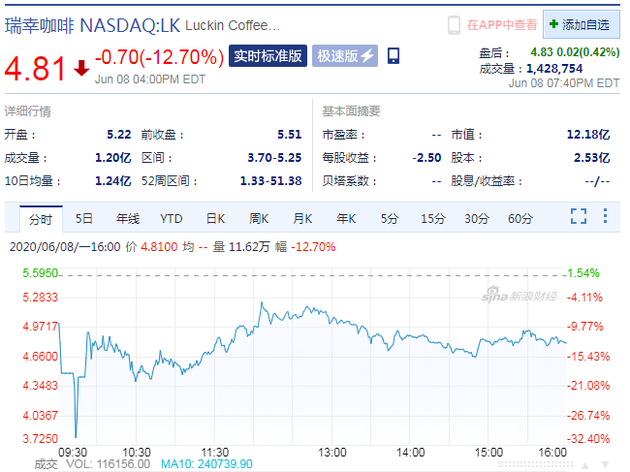Open the three-dot chart options menu
The width and height of the screenshot is (630, 472).
(x=605, y=216)
